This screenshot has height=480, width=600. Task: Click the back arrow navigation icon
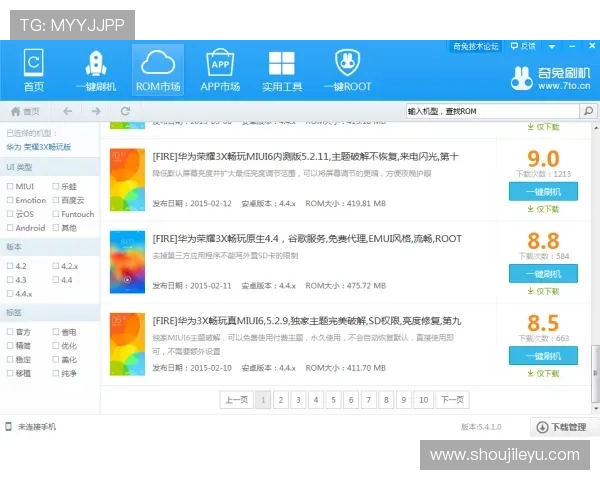pyautogui.click(x=67, y=111)
